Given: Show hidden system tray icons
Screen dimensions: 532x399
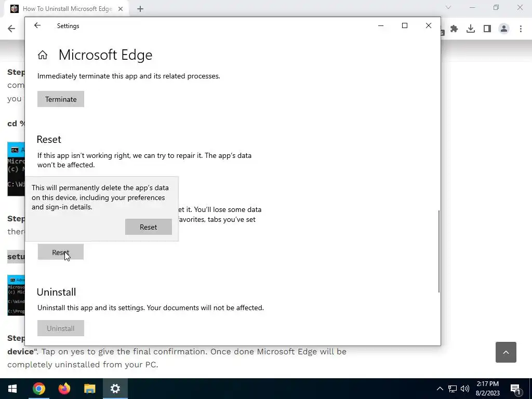Looking at the screenshot, I should (440, 389).
